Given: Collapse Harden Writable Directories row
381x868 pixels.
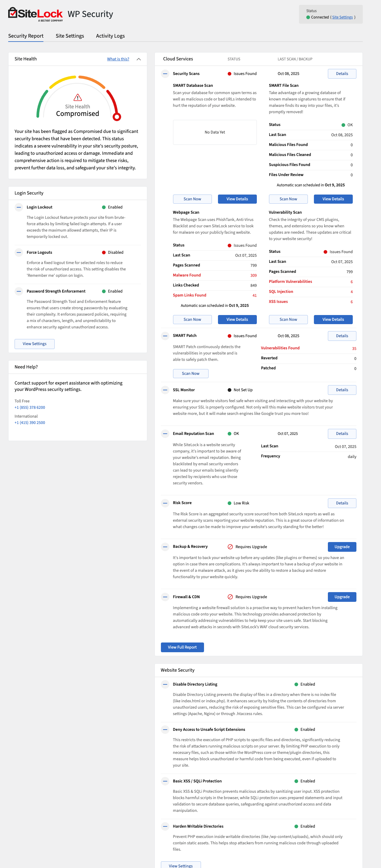Looking at the screenshot, I should pyautogui.click(x=165, y=826).
